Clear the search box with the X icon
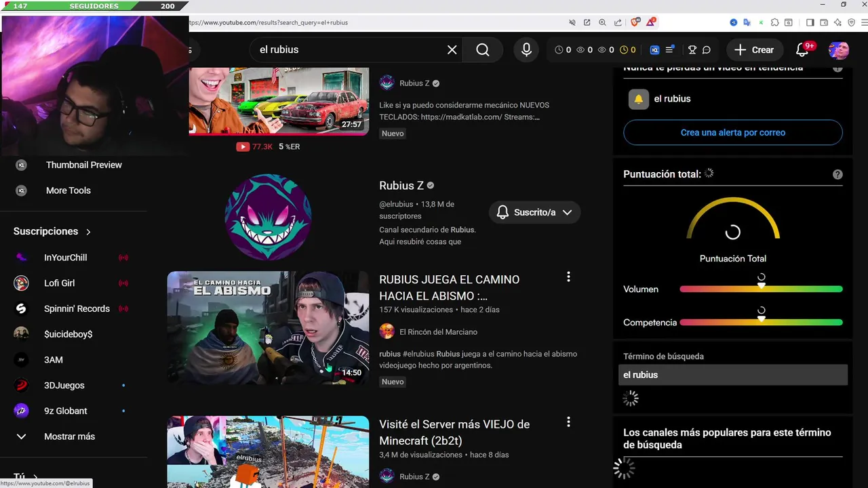The width and height of the screenshot is (868, 488). click(x=452, y=49)
